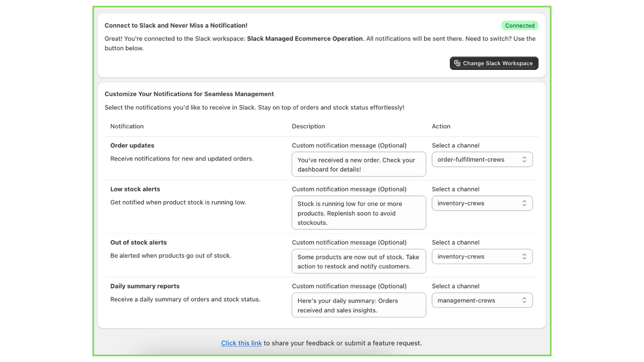This screenshot has height=362, width=644.
Task: Click the Notification column header
Action: 127,126
